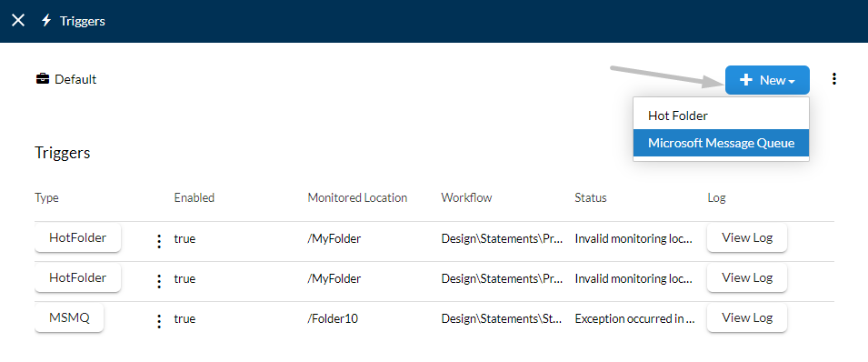Open the MSMQ trigger type button

tap(69, 317)
